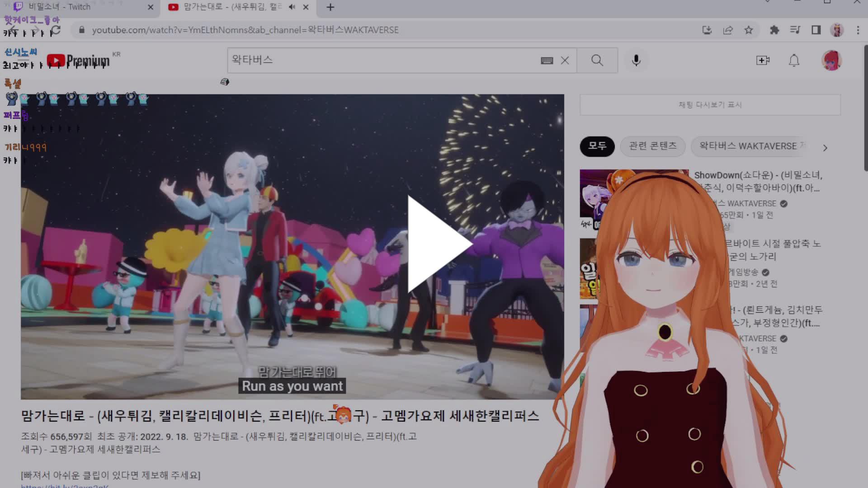Image resolution: width=868 pixels, height=488 pixels.
Task: Open the notifications bell
Action: point(793,60)
